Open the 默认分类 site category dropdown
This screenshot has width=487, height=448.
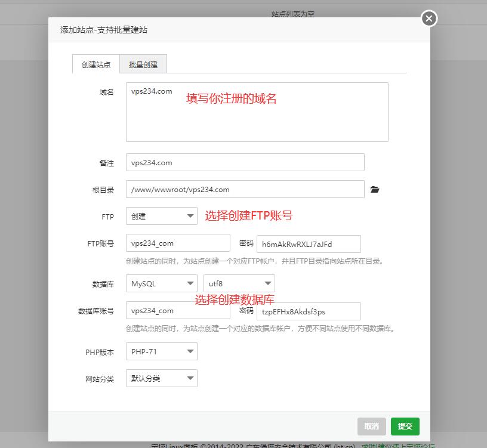pyautogui.click(x=161, y=378)
